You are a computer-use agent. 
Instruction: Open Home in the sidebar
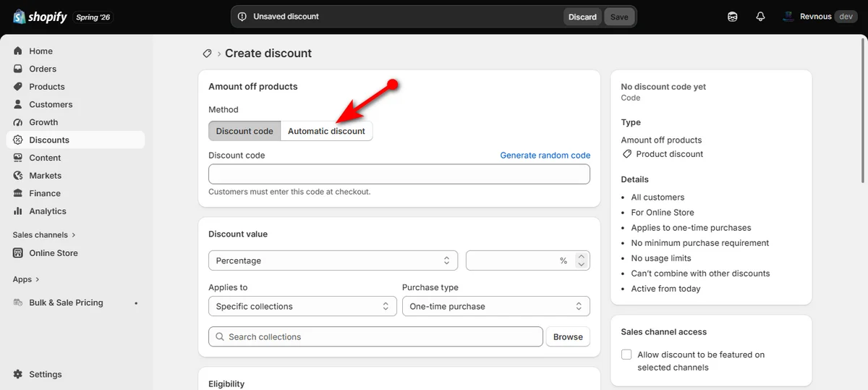(76, 51)
